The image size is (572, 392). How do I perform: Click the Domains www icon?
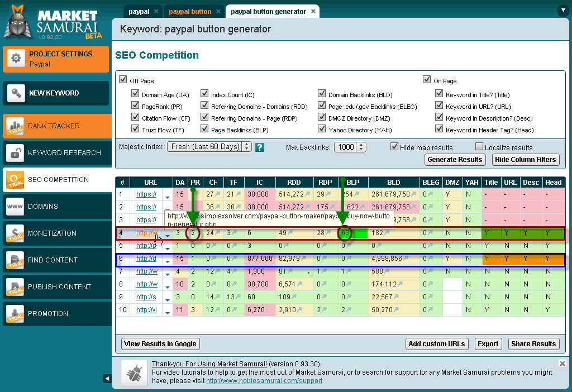pos(15,207)
